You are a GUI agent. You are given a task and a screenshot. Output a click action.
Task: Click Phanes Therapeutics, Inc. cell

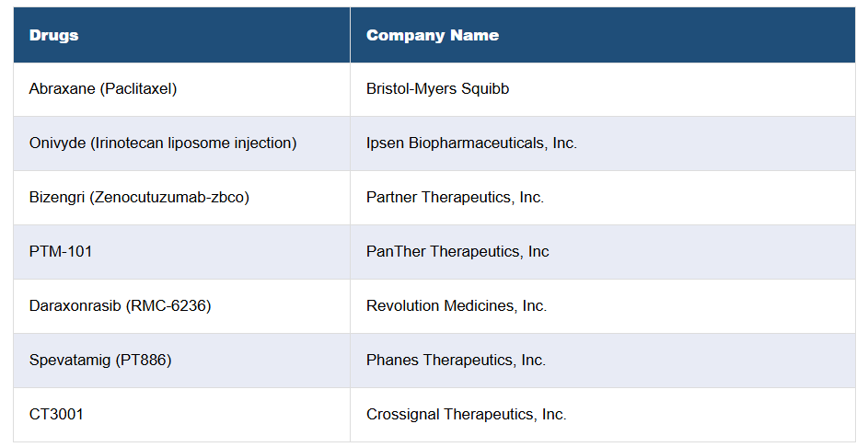[456, 361]
